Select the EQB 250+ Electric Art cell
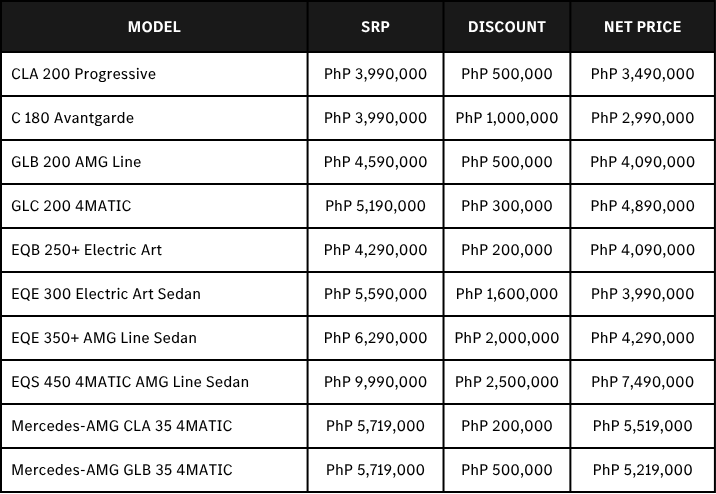Image resolution: width=716 pixels, height=494 pixels. tap(154, 250)
